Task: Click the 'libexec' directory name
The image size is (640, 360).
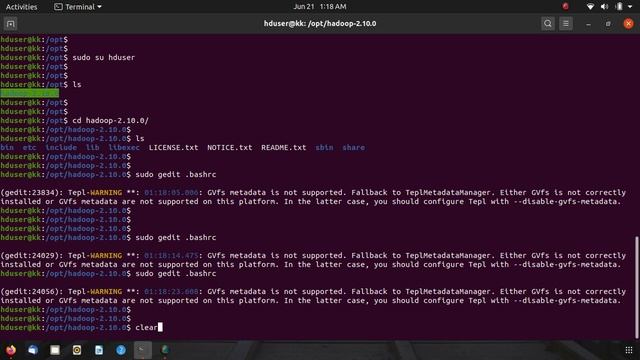Action: coord(124,147)
